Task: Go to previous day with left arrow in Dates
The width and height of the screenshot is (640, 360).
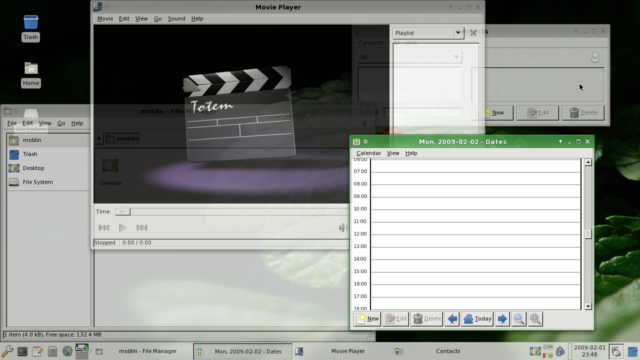Action: (452, 319)
